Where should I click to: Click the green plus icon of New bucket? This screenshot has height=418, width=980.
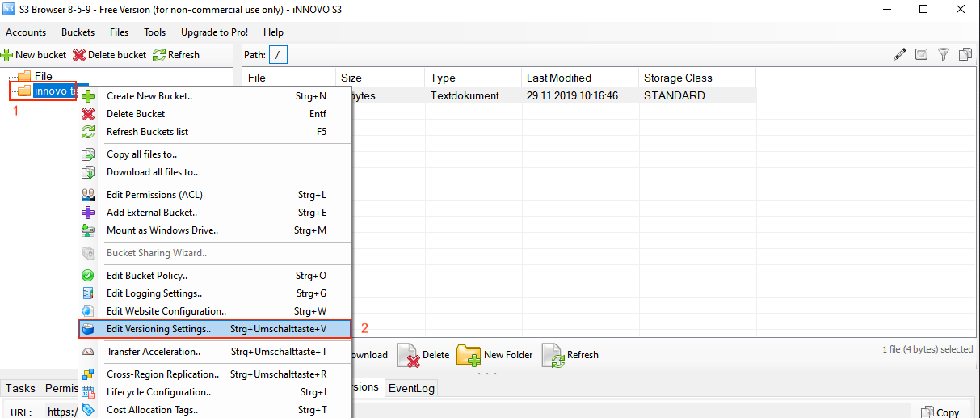[7, 55]
